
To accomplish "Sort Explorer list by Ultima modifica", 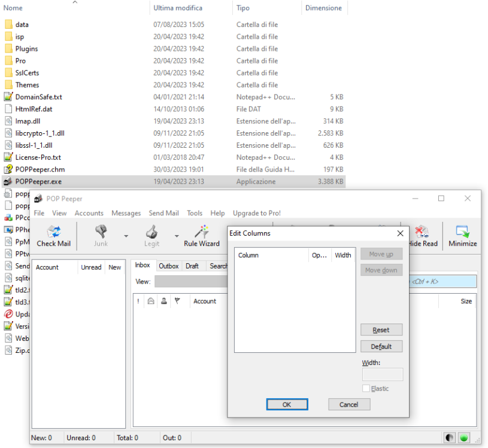I will coord(191,8).
